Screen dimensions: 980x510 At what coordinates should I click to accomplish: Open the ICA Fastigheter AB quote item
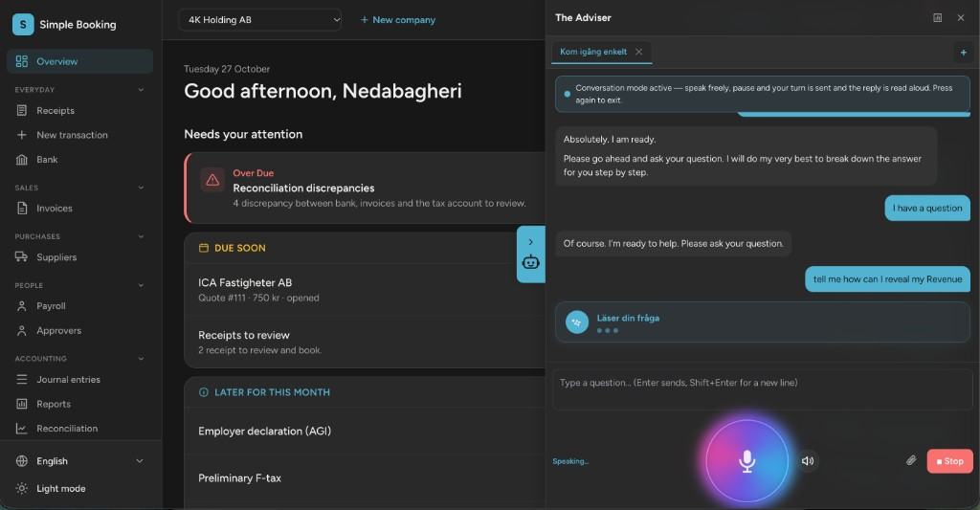pos(365,290)
